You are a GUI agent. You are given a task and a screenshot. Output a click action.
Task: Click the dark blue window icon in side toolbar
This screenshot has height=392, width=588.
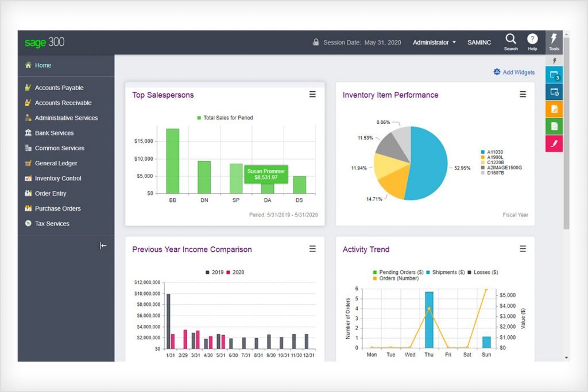point(554,92)
